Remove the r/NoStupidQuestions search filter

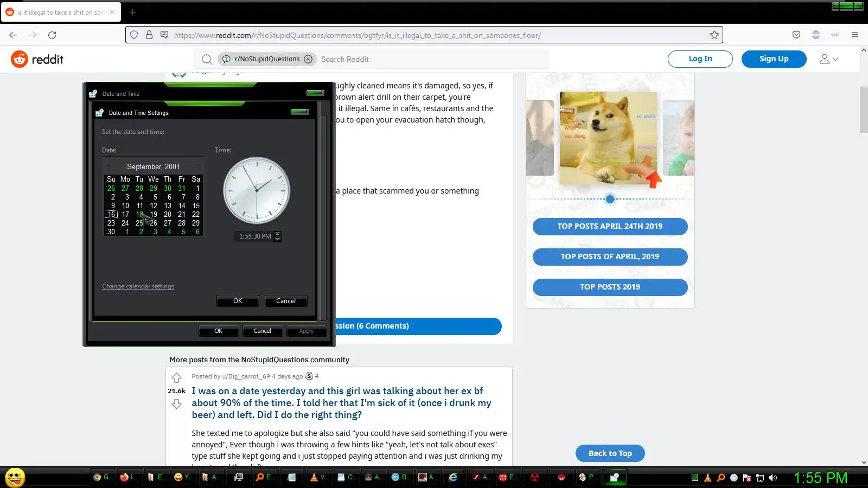[308, 59]
